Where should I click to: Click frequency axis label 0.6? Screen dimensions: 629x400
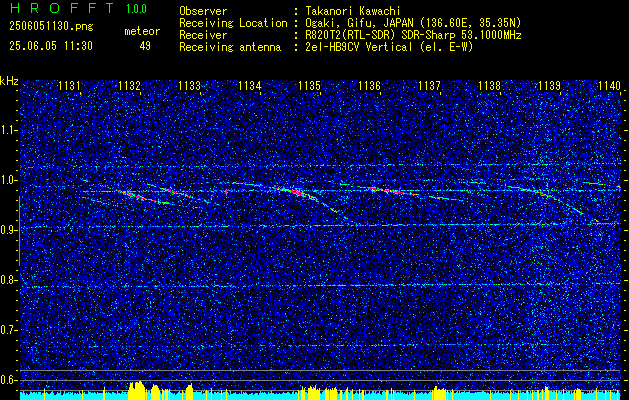click(8, 380)
